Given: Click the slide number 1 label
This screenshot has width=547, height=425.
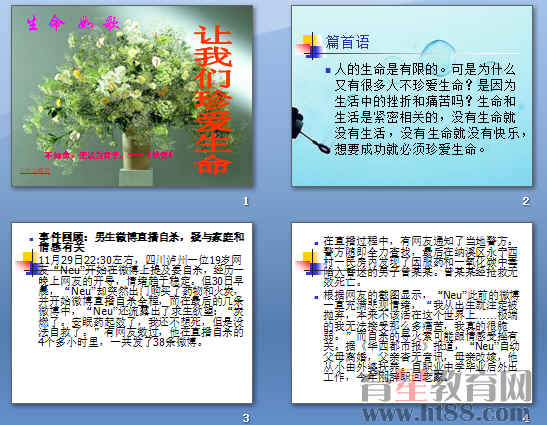Looking at the screenshot, I should click(x=246, y=201).
